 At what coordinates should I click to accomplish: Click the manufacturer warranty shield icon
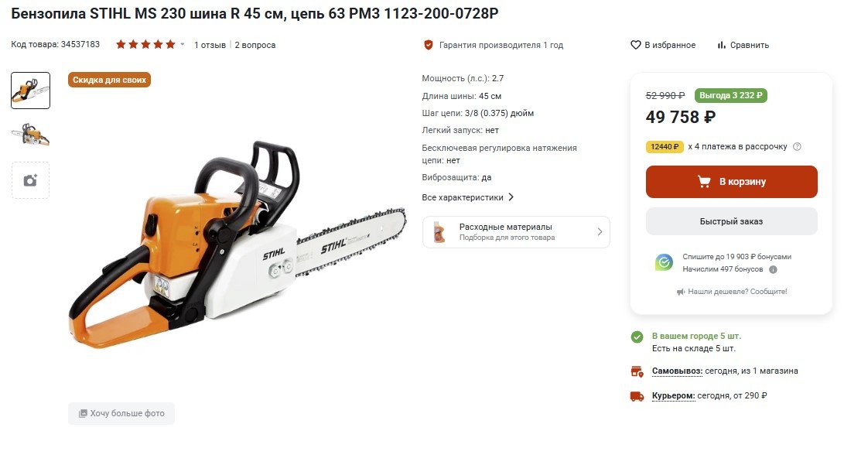point(429,45)
